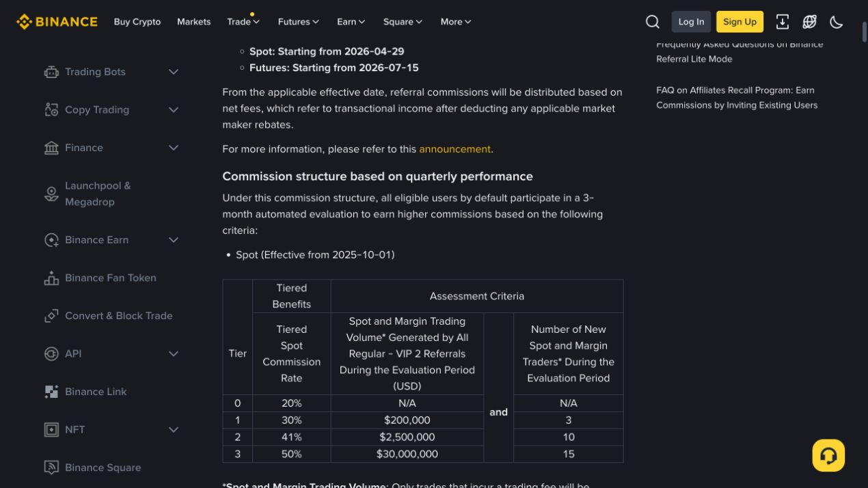Open the Markets menu item
Screen dimensions: 868x488
[x=193, y=22]
